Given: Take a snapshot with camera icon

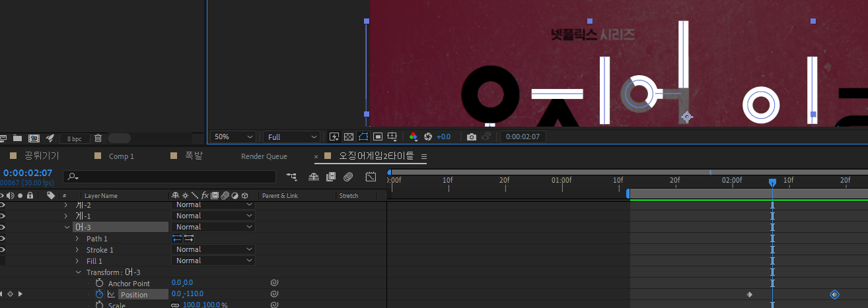Looking at the screenshot, I should [x=472, y=137].
